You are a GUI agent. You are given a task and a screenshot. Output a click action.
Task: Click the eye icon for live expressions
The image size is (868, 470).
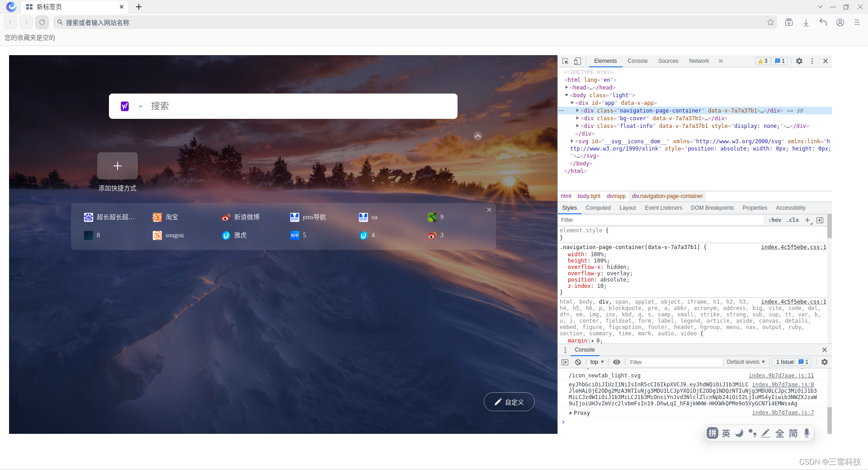click(x=617, y=362)
